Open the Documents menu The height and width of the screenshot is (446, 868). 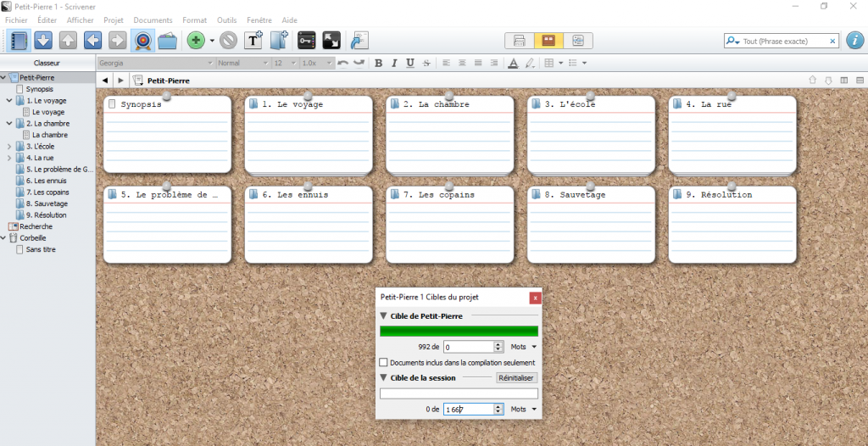(153, 20)
